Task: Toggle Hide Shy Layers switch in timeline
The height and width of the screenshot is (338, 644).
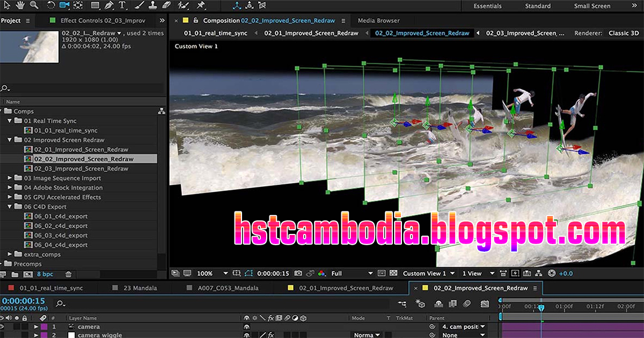Action: point(438,304)
